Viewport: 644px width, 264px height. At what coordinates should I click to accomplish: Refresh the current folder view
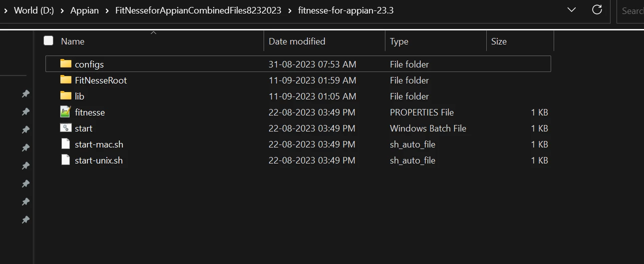(597, 9)
